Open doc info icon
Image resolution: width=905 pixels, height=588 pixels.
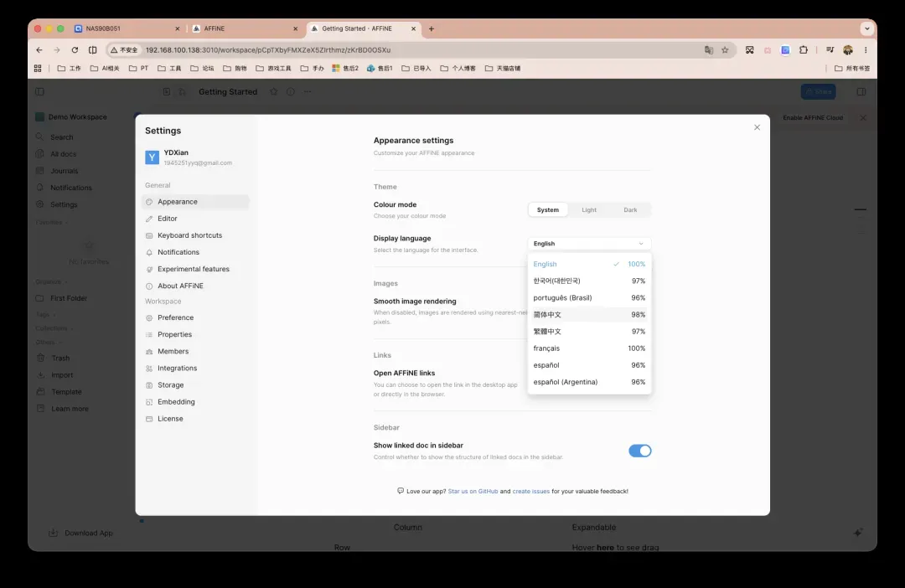coord(290,92)
